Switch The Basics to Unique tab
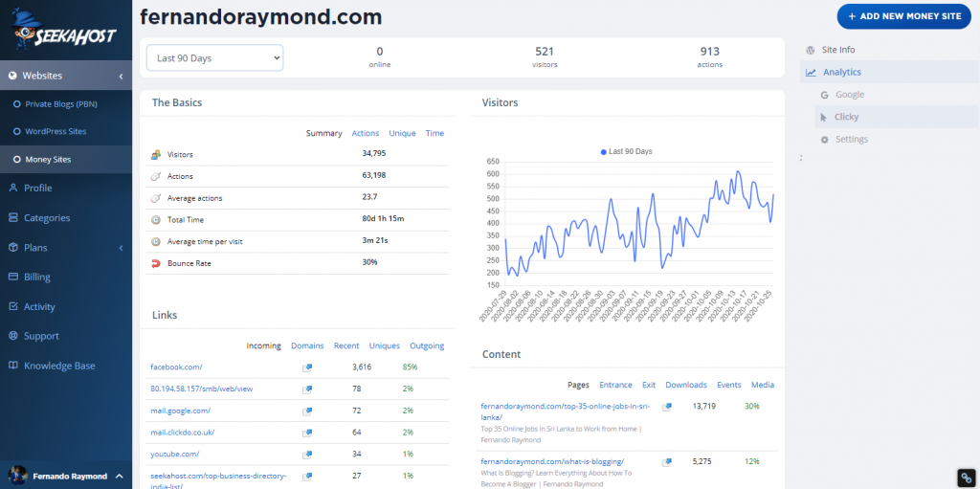Image resolution: width=980 pixels, height=489 pixels. coord(402,133)
